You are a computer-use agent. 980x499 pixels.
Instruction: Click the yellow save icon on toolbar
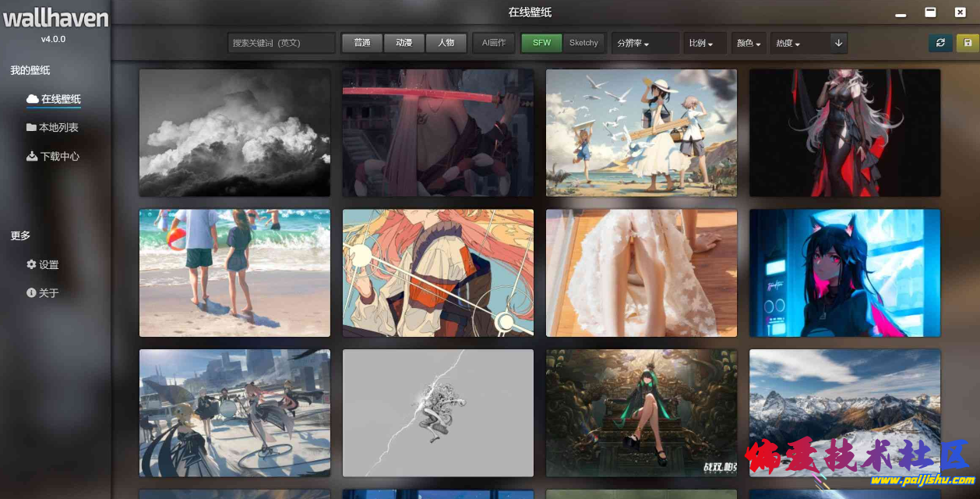pyautogui.click(x=967, y=43)
